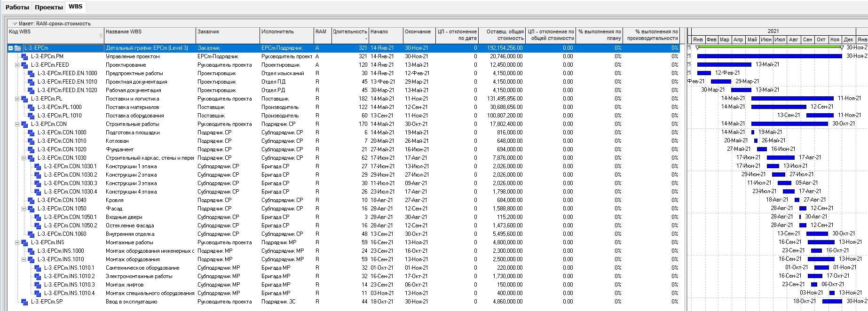The image size is (868, 311).
Task: Click the WBS icon of L-3.-EPCm.INS.1010.3
Action: [38, 285]
